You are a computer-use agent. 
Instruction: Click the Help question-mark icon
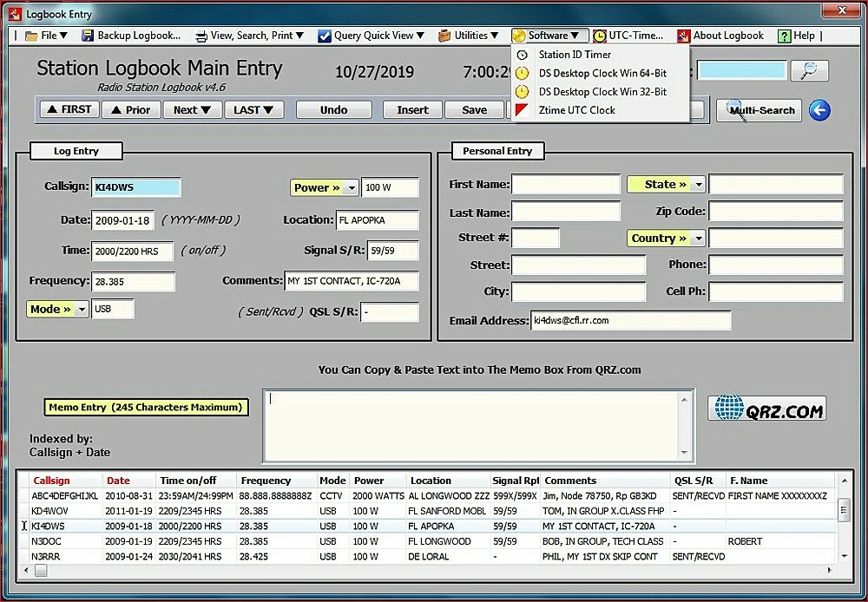tap(784, 36)
